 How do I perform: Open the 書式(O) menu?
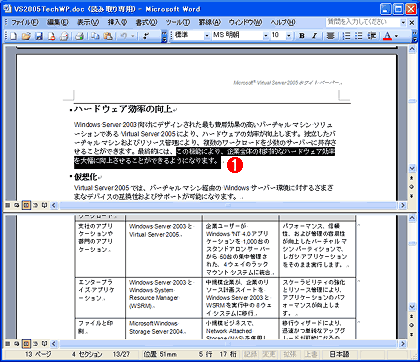[146, 22]
